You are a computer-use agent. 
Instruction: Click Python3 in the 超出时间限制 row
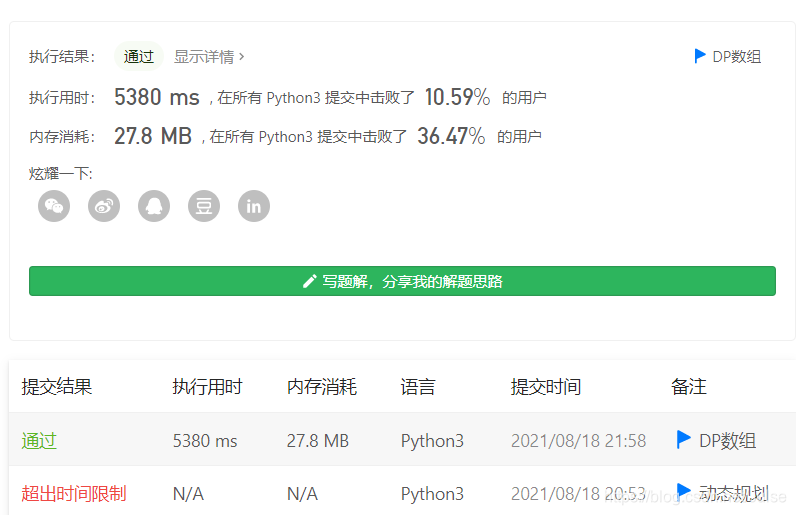(x=433, y=494)
